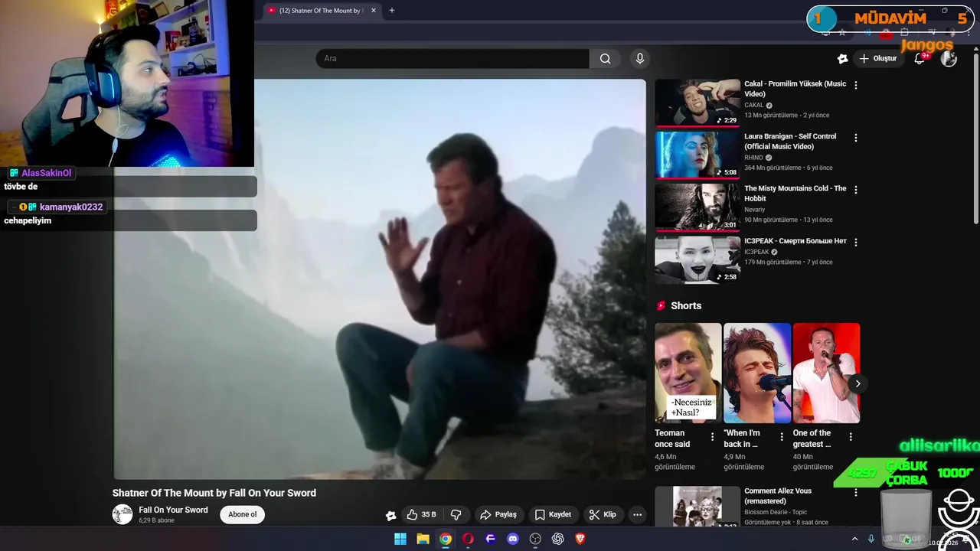Open Fall On Your Sword channel name
Screen dimensions: 980x551
(x=173, y=510)
